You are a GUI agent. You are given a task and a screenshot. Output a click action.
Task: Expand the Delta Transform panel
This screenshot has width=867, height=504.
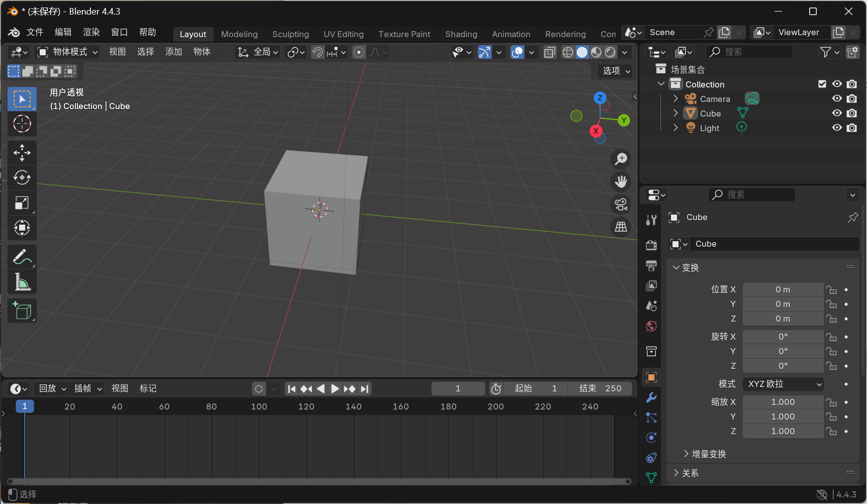[x=705, y=454]
